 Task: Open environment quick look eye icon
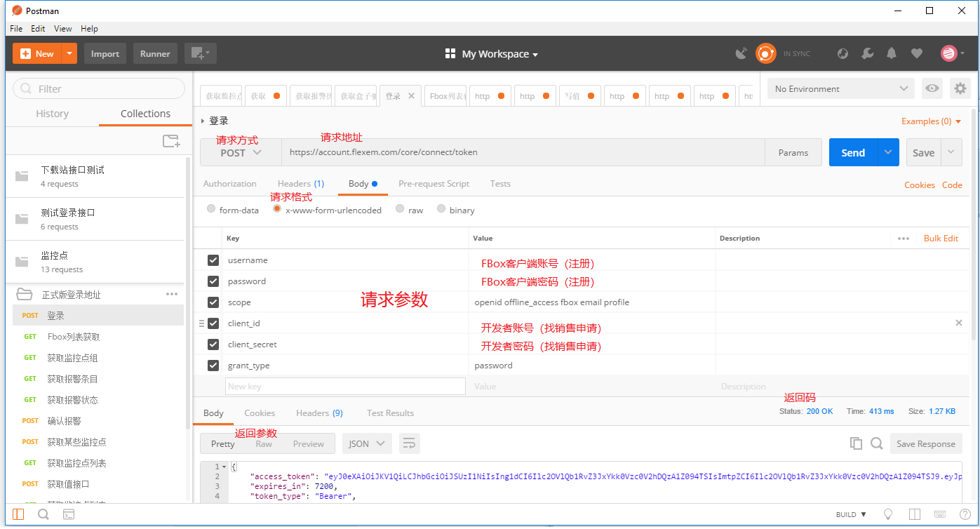pyautogui.click(x=932, y=88)
